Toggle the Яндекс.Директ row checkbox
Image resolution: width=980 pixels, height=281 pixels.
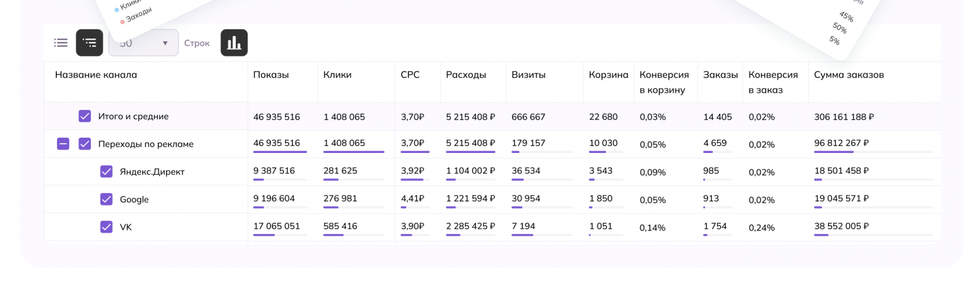(106, 172)
